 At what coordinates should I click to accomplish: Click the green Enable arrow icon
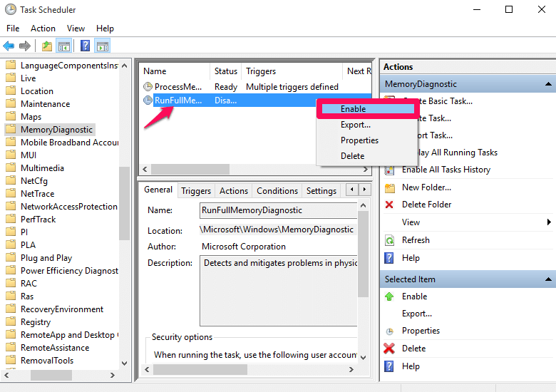click(x=389, y=296)
